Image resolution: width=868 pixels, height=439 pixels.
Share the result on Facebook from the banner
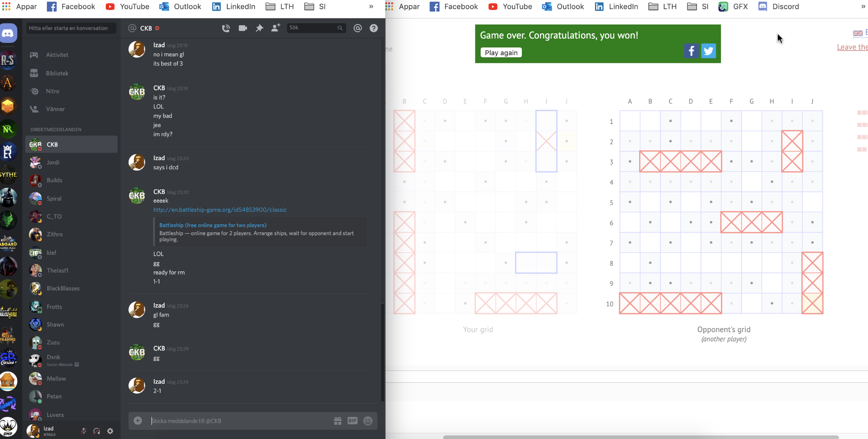pos(691,51)
